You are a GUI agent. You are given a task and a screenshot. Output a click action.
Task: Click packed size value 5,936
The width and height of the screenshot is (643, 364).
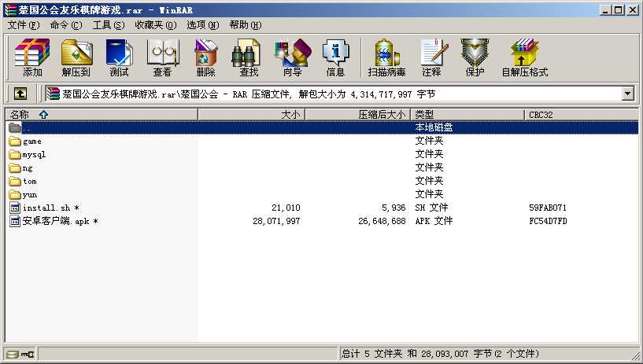coord(394,208)
